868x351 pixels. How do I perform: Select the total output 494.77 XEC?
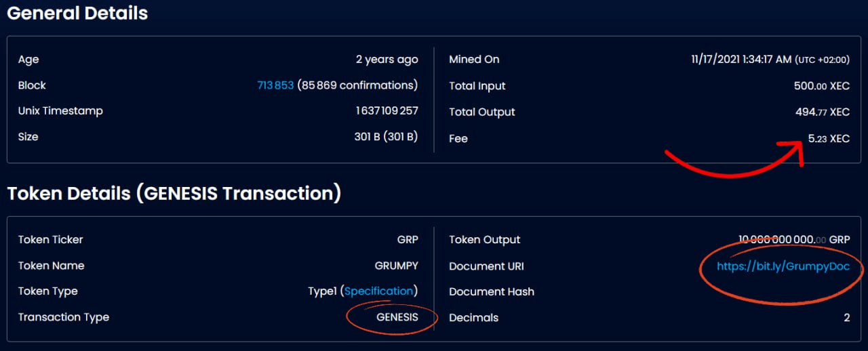[822, 112]
